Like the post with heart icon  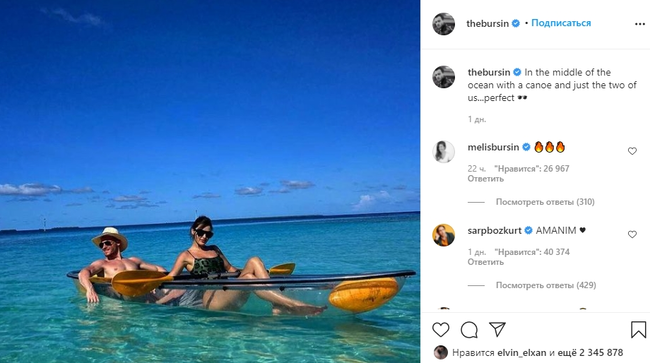[441, 330]
